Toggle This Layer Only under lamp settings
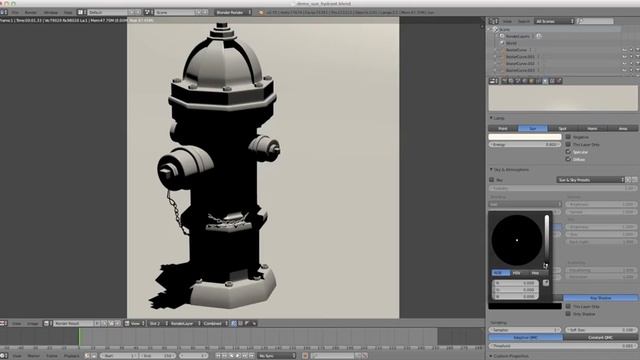Viewport: 640px width, 360px height. [568, 144]
